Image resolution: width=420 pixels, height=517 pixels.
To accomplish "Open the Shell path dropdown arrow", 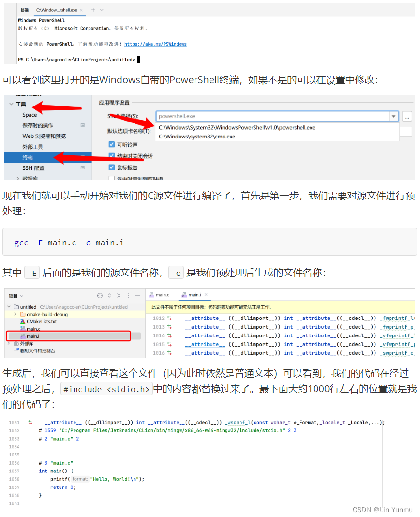I will click(393, 116).
